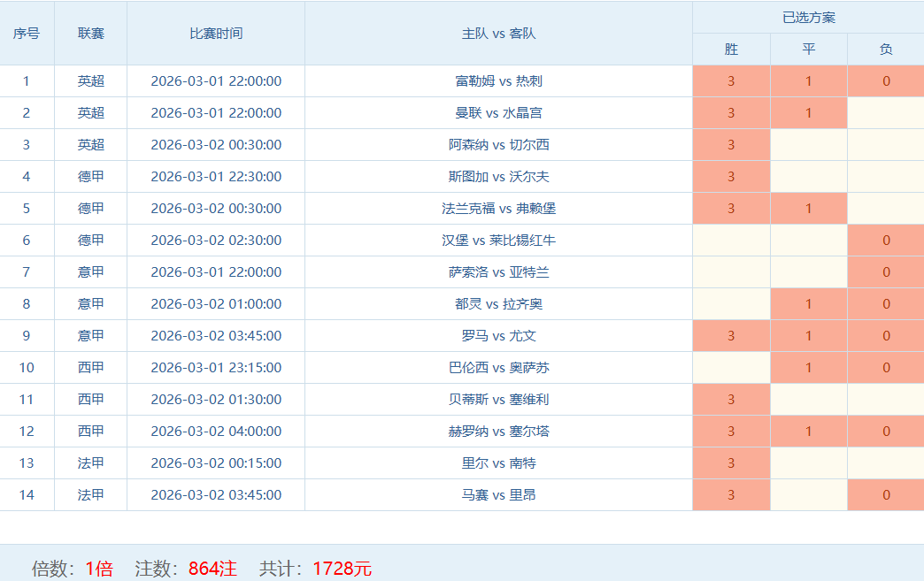Open the 法兰克福 vs 弗赖堡 match

pyautogui.click(x=498, y=209)
